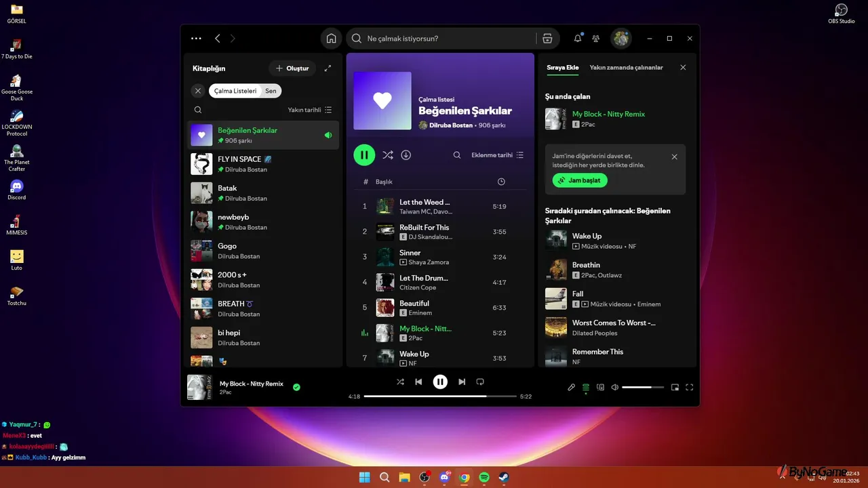Open the Eklenme tarihi sort dropdown
The image size is (868, 488).
pyautogui.click(x=498, y=155)
